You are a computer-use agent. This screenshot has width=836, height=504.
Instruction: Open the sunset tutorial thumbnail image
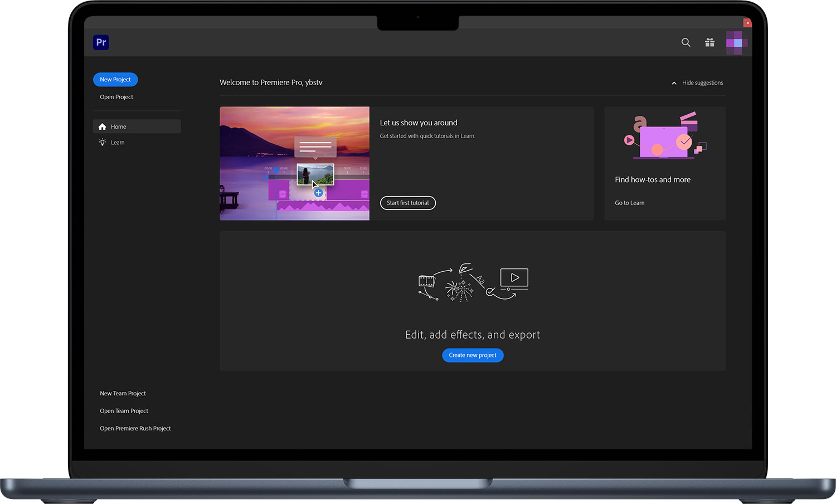(x=294, y=164)
